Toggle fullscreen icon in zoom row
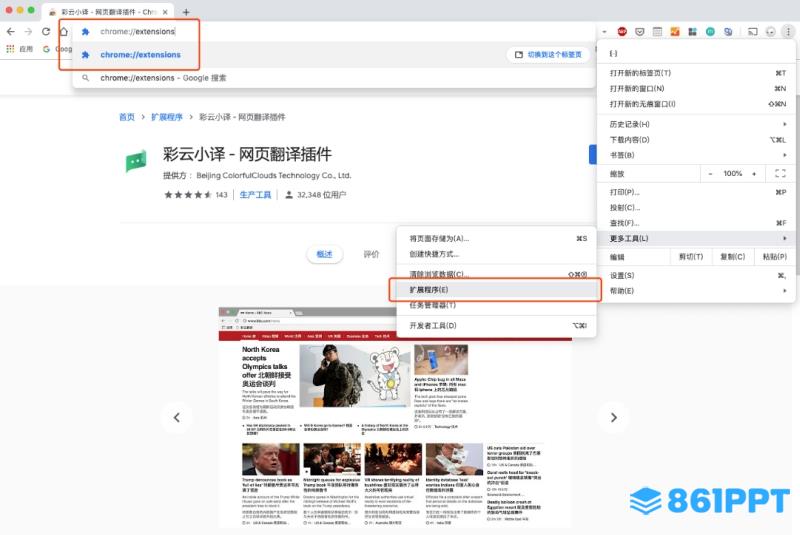The width and height of the screenshot is (800, 535). 780,173
